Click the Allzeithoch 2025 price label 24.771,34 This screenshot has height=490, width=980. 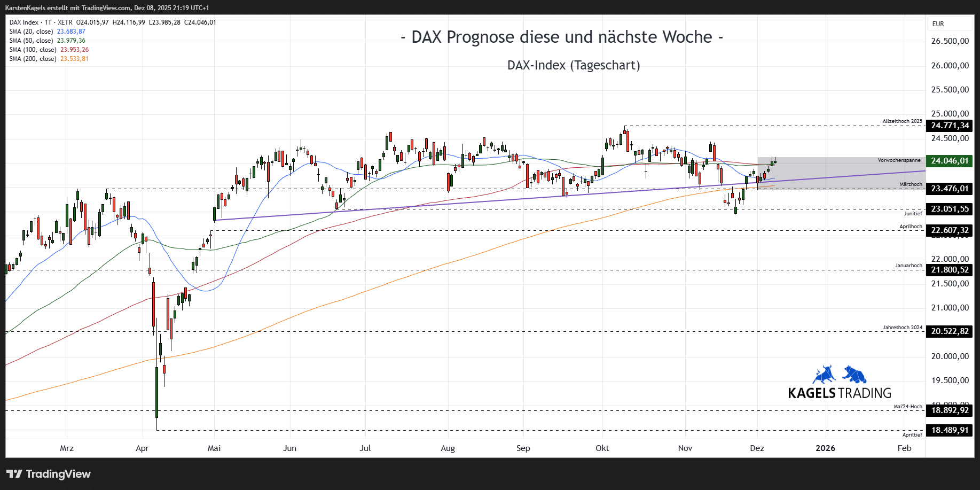[949, 126]
